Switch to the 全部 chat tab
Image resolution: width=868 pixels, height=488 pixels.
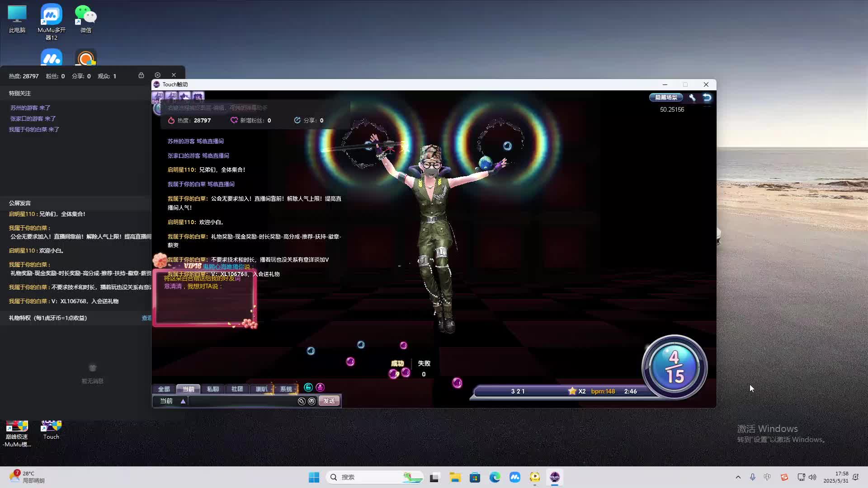[x=164, y=389]
